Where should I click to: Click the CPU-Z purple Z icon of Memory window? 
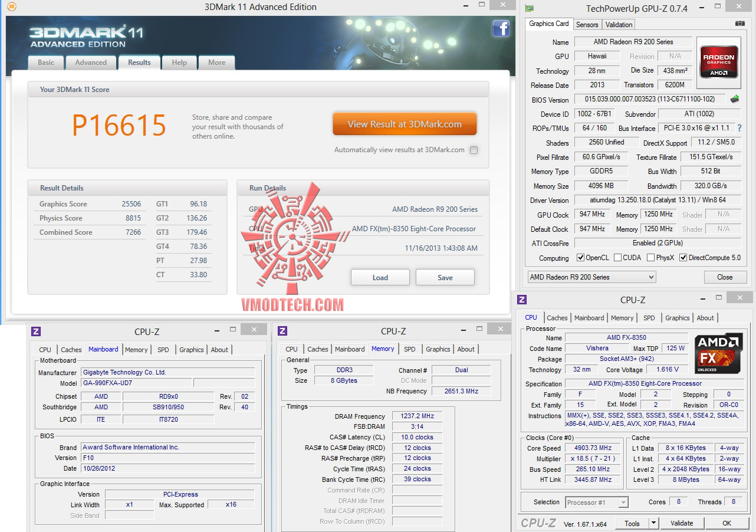point(282,331)
